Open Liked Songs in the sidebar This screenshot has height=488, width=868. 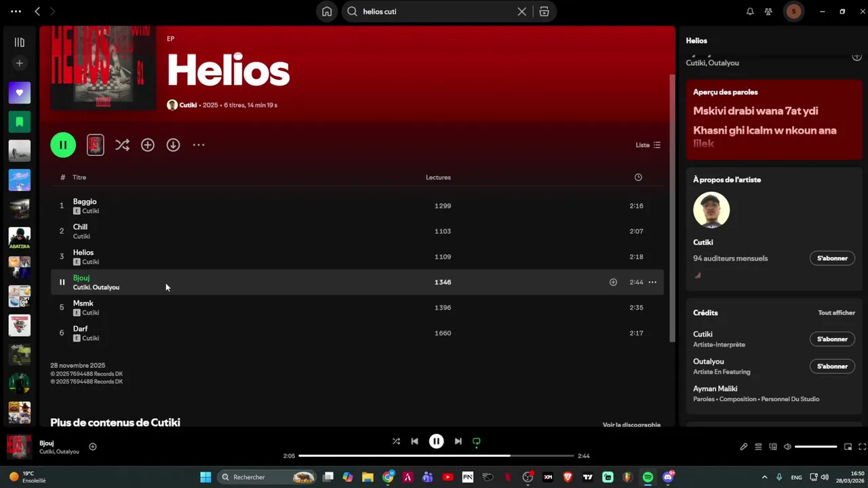click(x=20, y=93)
